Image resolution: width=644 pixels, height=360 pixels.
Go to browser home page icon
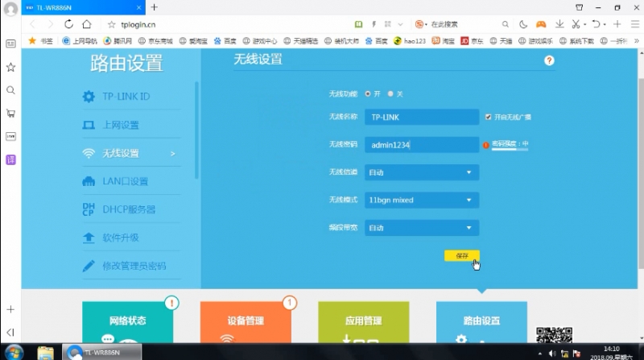(87, 24)
